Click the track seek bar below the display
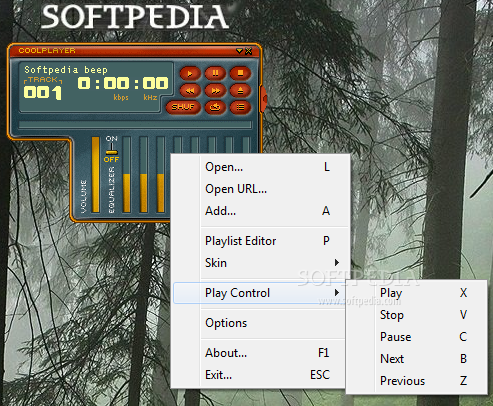Screen dimensions: 493x406 [x=135, y=125]
